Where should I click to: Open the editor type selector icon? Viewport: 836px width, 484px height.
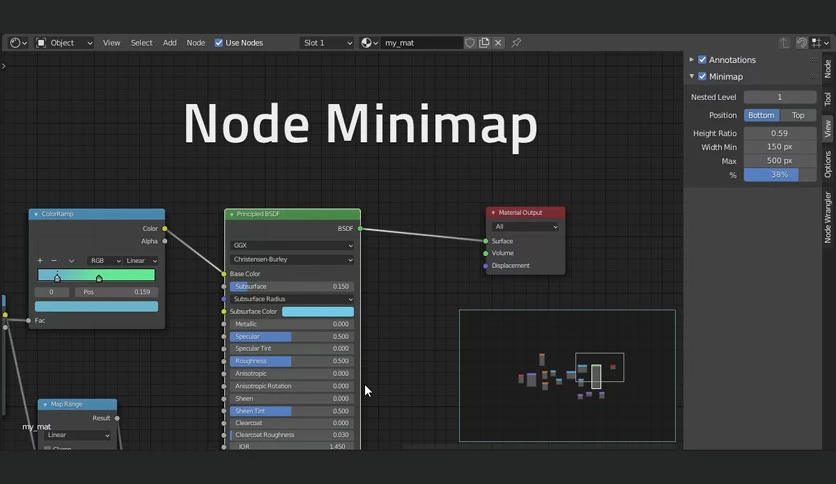pos(18,43)
